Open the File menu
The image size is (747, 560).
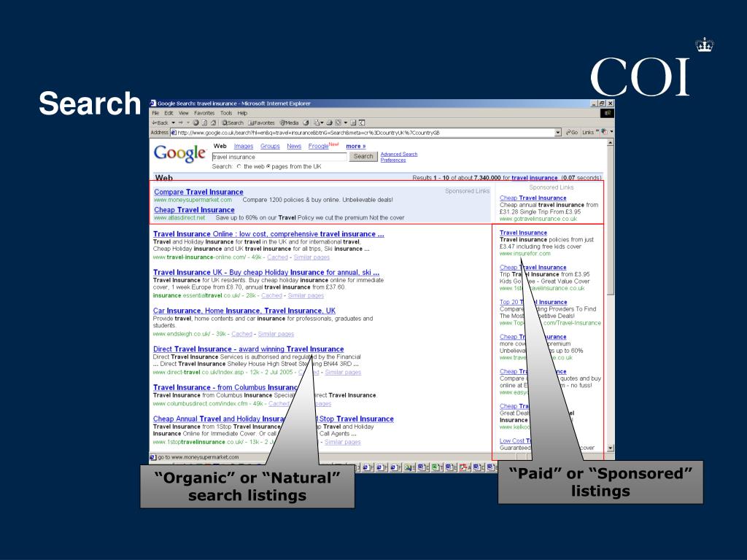(x=155, y=113)
